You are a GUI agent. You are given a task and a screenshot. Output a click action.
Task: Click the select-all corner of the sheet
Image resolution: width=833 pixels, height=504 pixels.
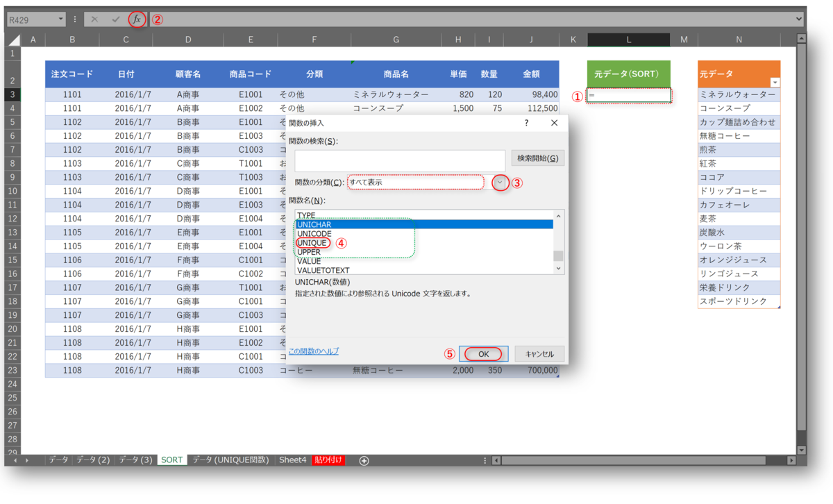pyautogui.click(x=12, y=40)
